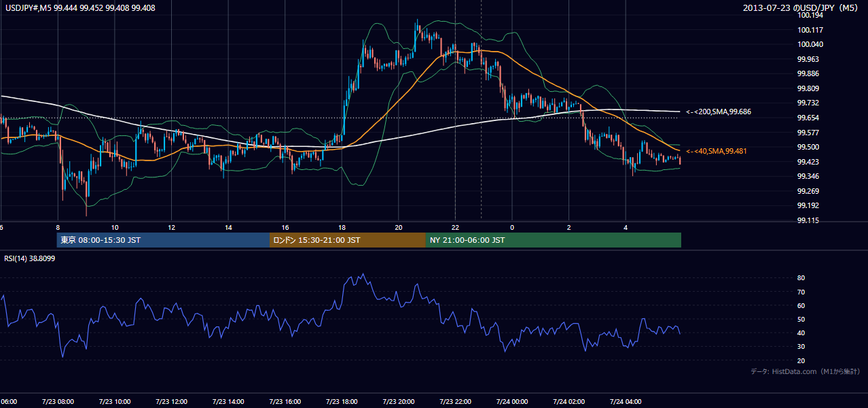Viewport: 868px width, 408px height.
Task: Click hour tick 2 on chart time axis
Action: coord(568,228)
